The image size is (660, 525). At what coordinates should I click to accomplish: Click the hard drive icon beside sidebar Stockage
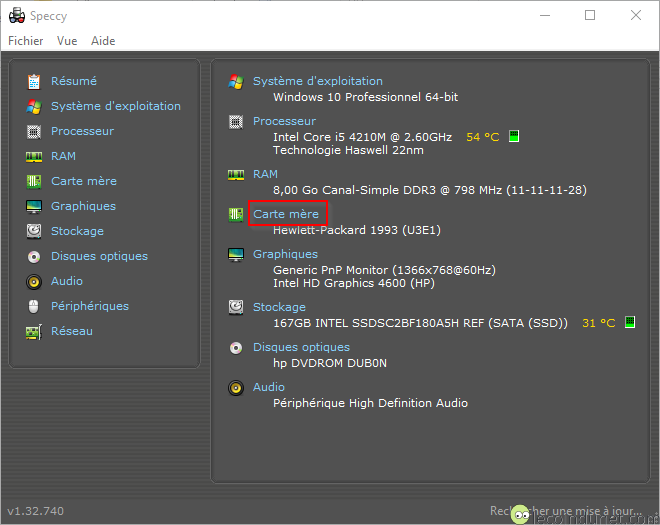click(34, 231)
